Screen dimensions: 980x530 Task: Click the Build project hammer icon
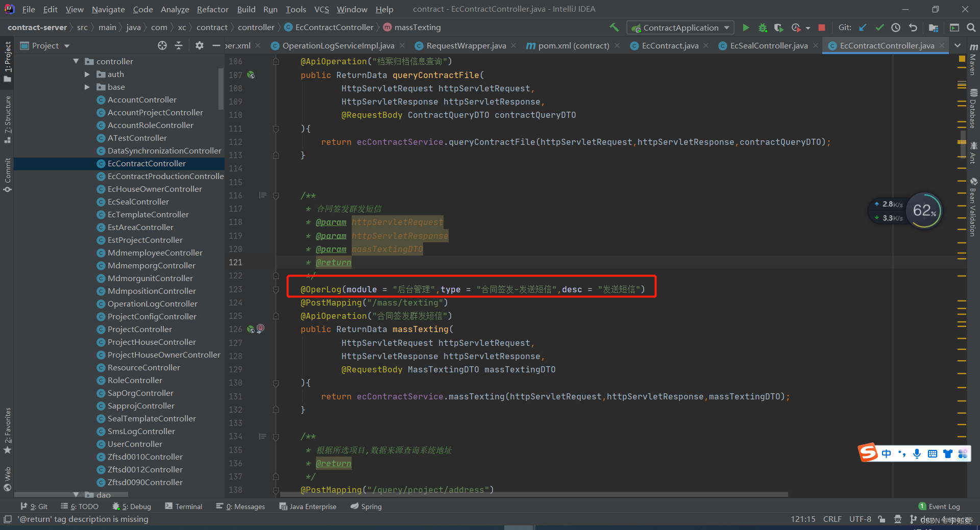point(614,28)
